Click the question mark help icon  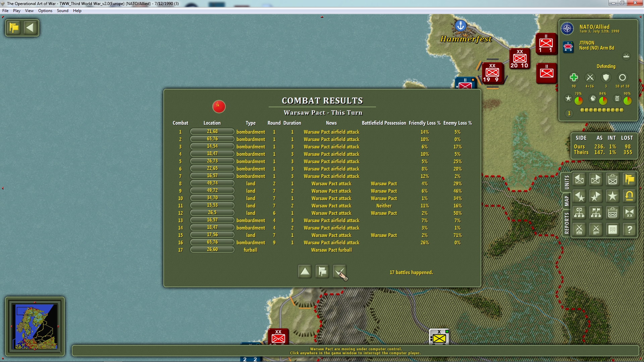point(630,230)
